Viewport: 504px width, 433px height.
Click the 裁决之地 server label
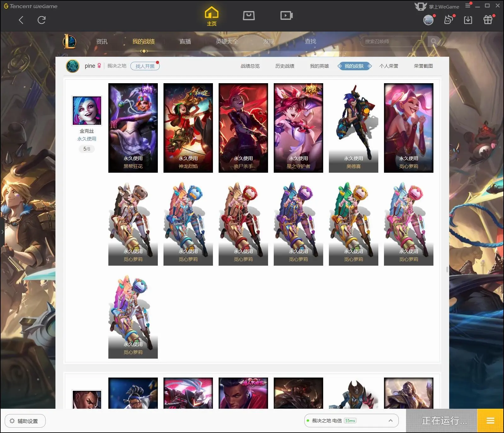117,66
